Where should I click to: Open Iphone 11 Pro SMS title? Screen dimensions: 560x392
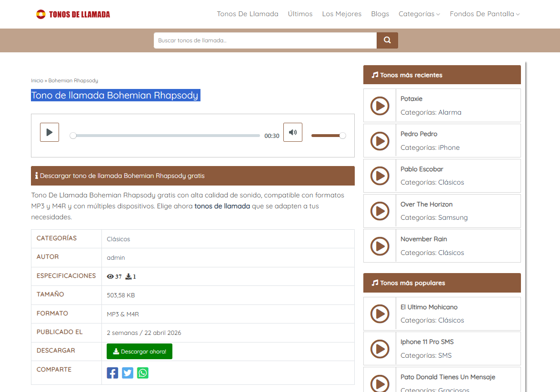click(427, 342)
